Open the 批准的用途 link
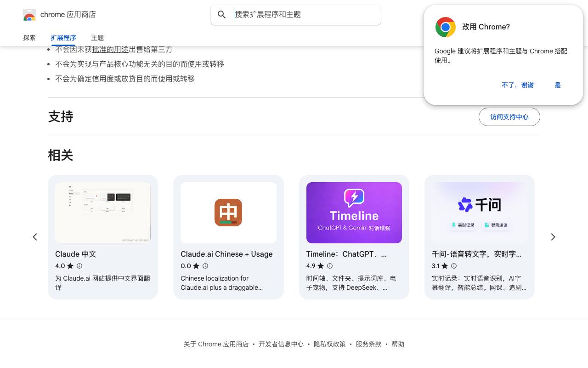 pos(110,49)
